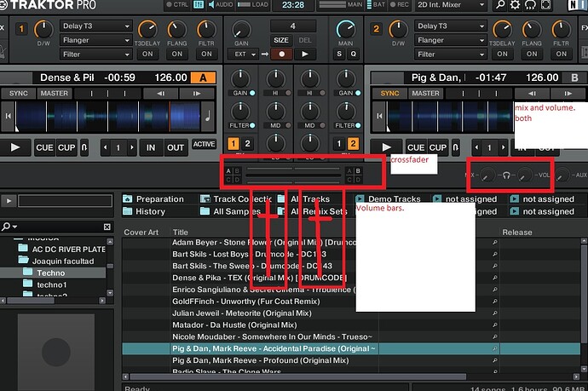Toggle the S snap button
Viewport: 588px width, 391px height.
tap(339, 54)
